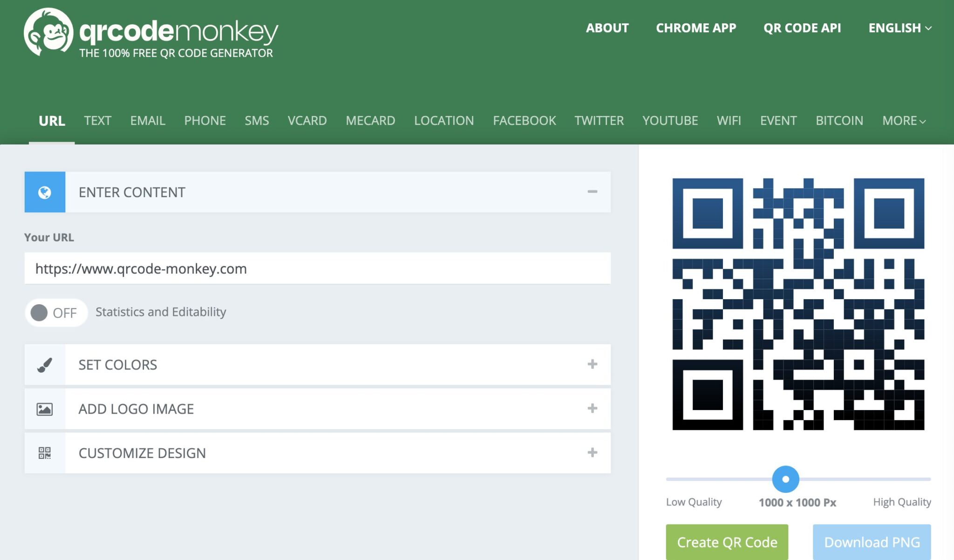Open the BITCOIN QR code type
The height and width of the screenshot is (560, 954).
pos(839,121)
